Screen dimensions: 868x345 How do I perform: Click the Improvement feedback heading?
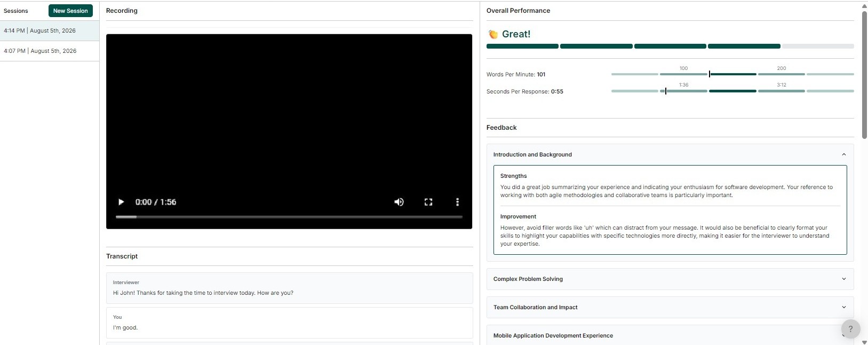coord(518,216)
